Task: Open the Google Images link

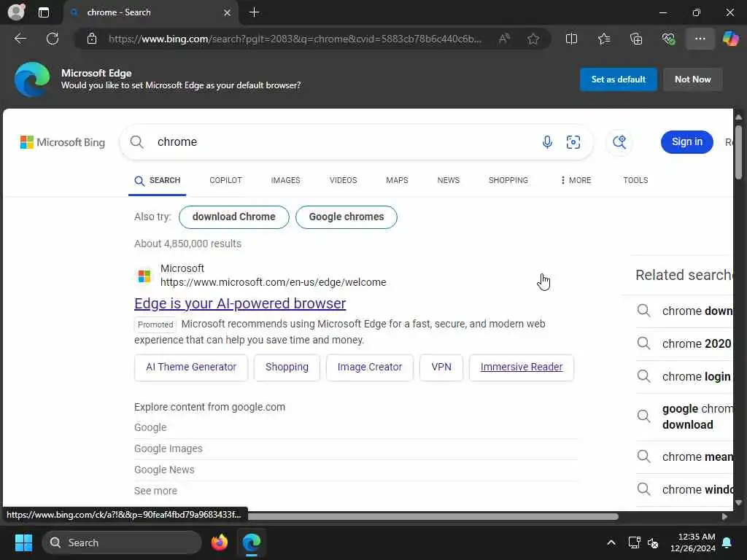Action: 169,448
